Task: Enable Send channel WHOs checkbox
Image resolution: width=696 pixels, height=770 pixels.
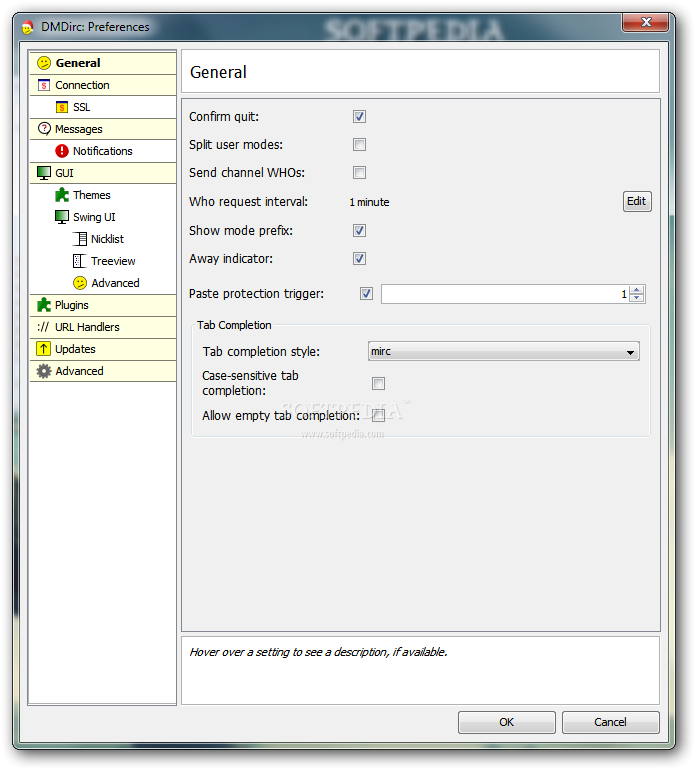Action: (360, 172)
